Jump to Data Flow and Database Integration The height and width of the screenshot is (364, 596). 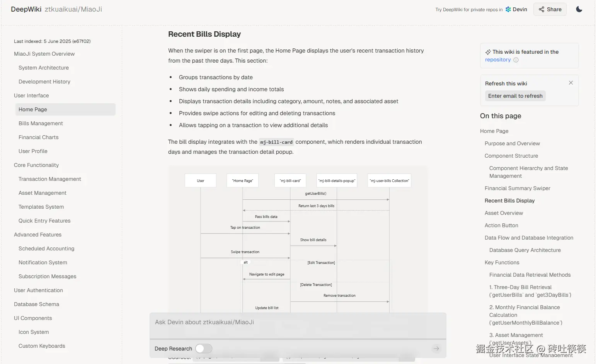coord(529,238)
